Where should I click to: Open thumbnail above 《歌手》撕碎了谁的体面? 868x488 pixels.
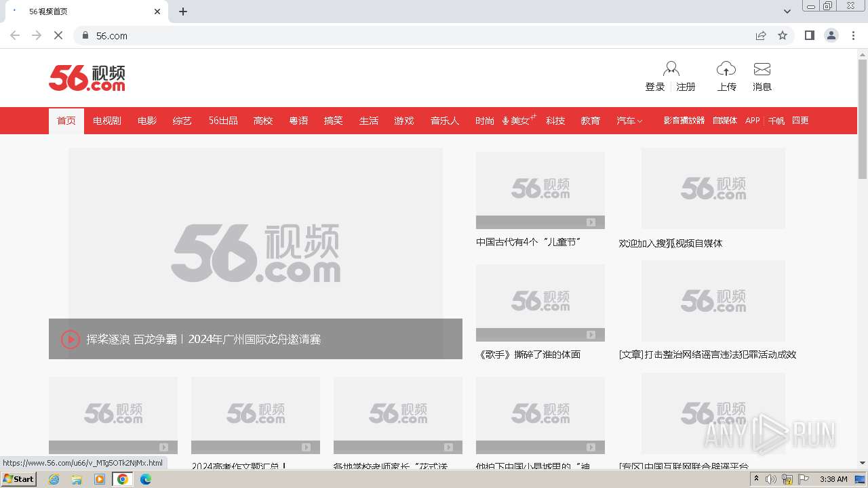540,302
